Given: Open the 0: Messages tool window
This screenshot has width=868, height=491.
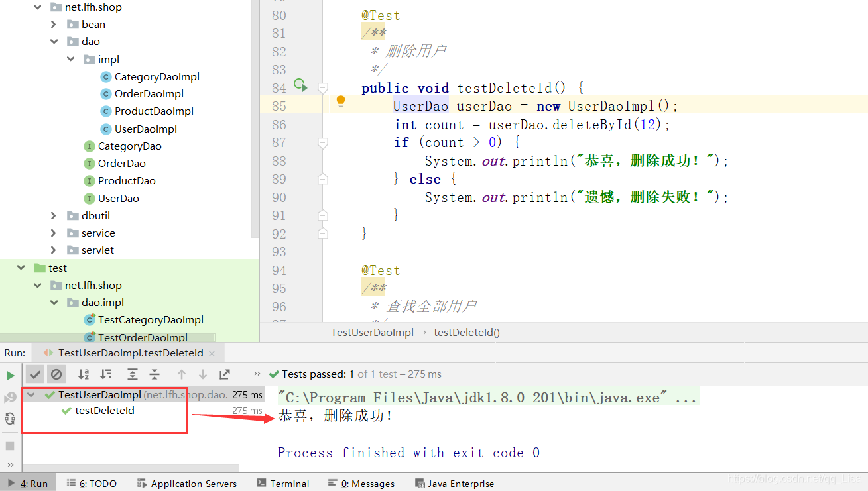Looking at the screenshot, I should coord(361,484).
